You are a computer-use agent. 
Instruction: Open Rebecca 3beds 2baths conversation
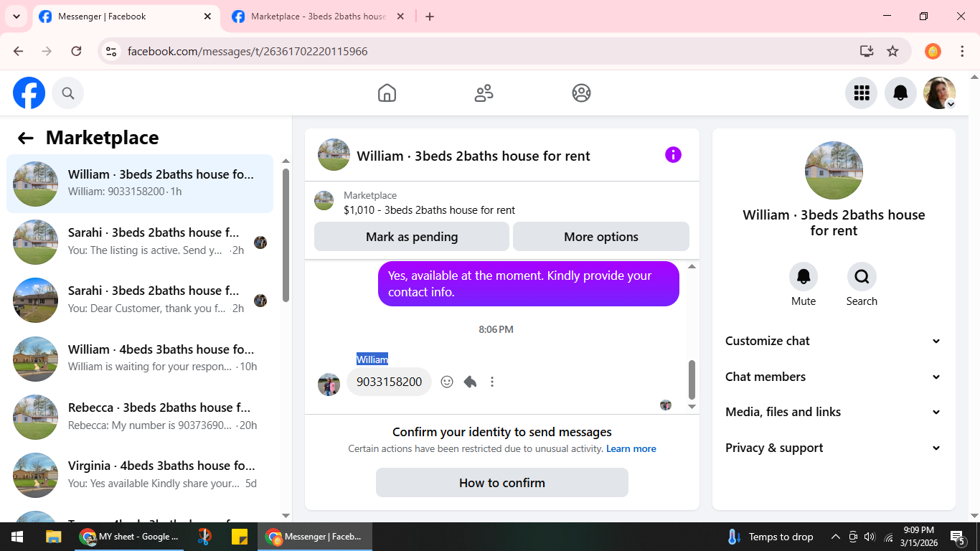pyautogui.click(x=140, y=417)
